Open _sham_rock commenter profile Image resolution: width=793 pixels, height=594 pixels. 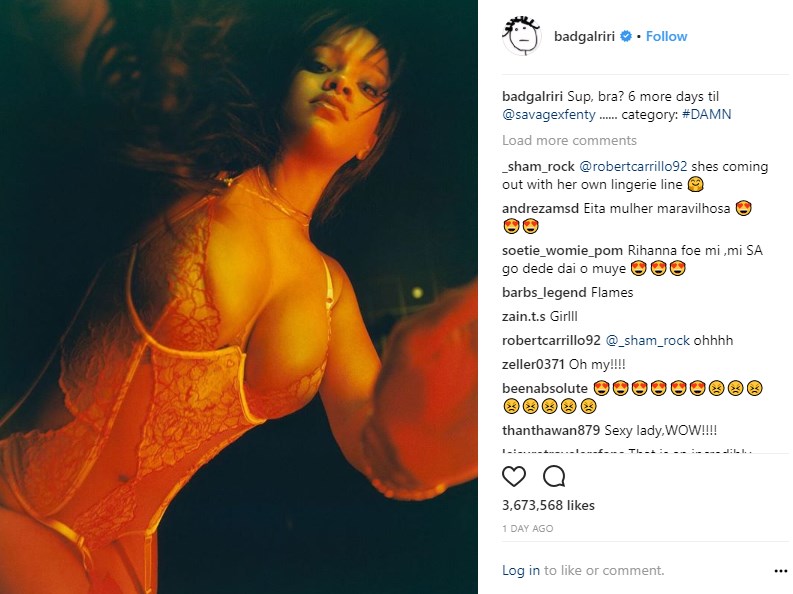[538, 167]
